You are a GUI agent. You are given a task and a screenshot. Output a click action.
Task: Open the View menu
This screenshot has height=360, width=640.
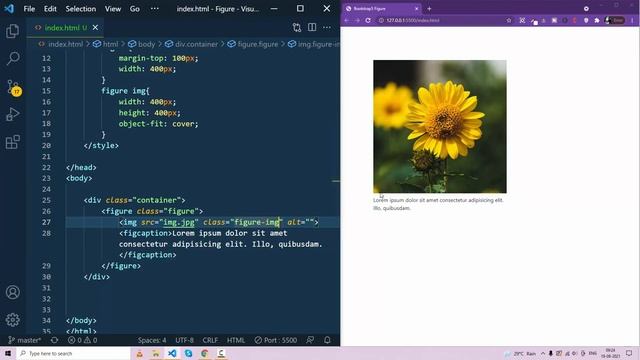(x=113, y=9)
